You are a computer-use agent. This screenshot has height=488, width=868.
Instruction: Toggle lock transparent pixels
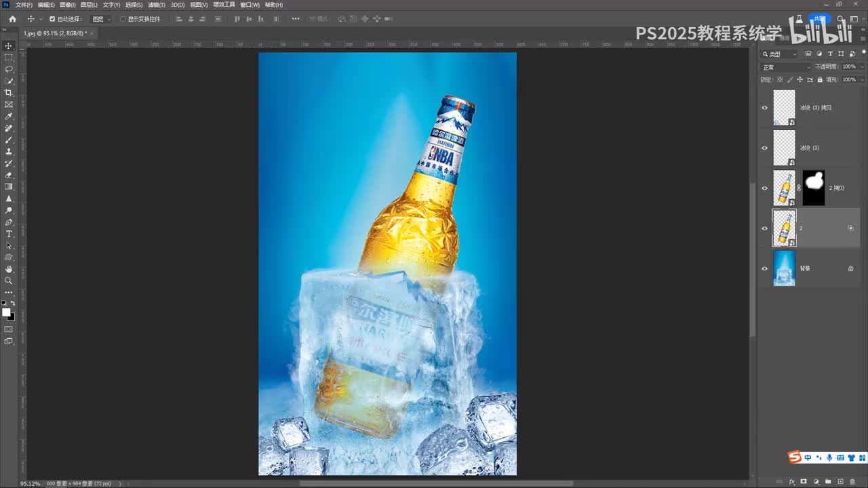coord(778,79)
